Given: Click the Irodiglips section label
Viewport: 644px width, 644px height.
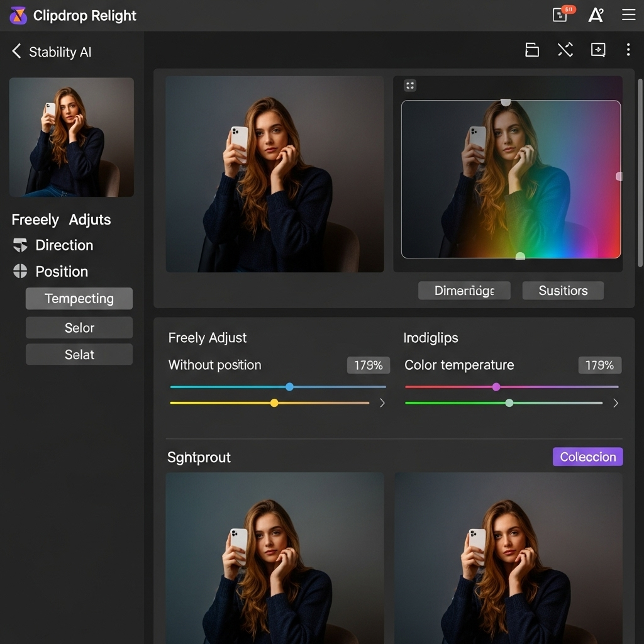Looking at the screenshot, I should pyautogui.click(x=431, y=338).
